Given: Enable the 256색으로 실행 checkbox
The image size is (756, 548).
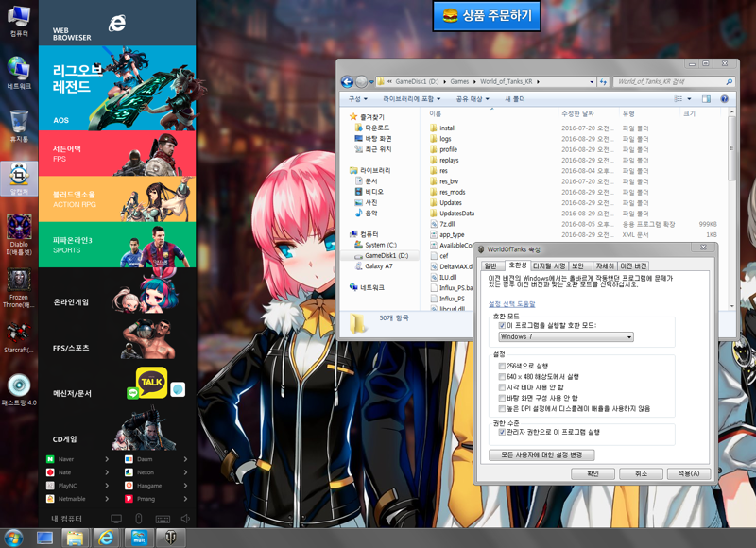Looking at the screenshot, I should (502, 367).
